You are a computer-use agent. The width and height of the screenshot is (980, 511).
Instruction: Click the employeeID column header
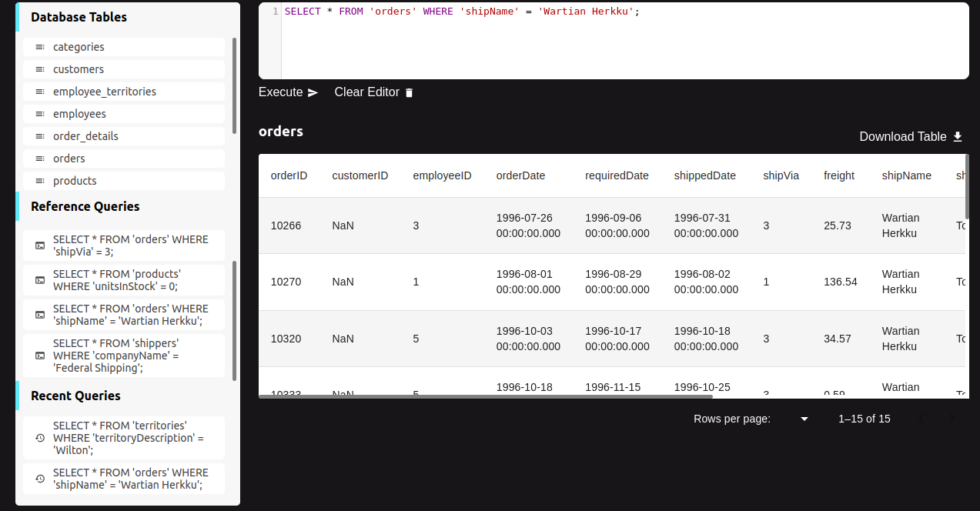442,175
